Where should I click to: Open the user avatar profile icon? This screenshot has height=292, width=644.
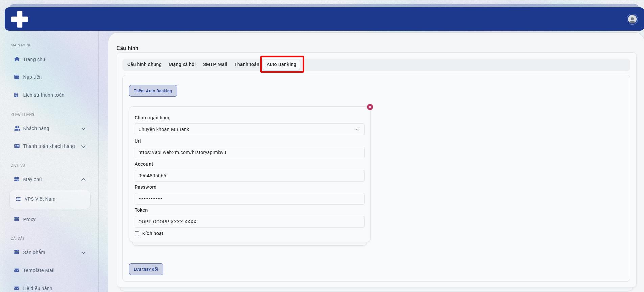click(632, 19)
